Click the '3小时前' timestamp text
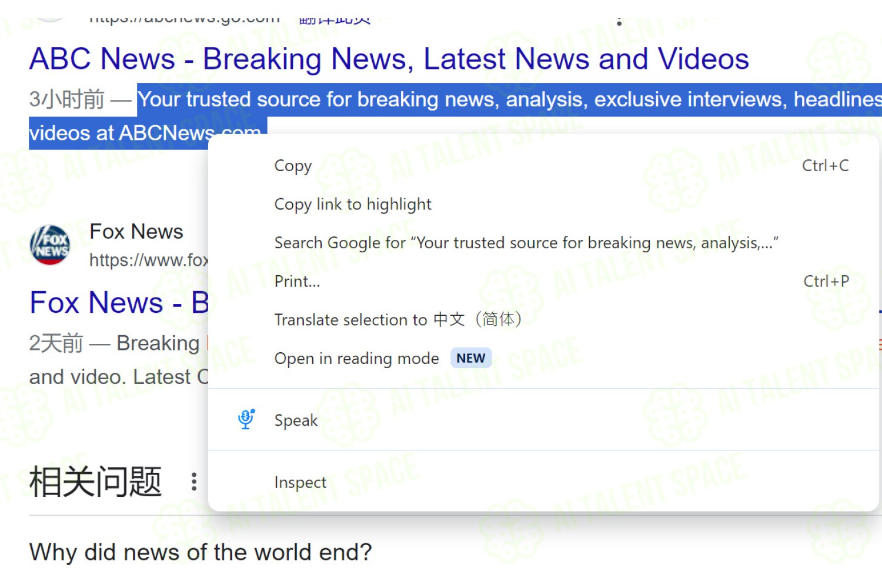Viewport: 882px width, 588px height. click(67, 99)
